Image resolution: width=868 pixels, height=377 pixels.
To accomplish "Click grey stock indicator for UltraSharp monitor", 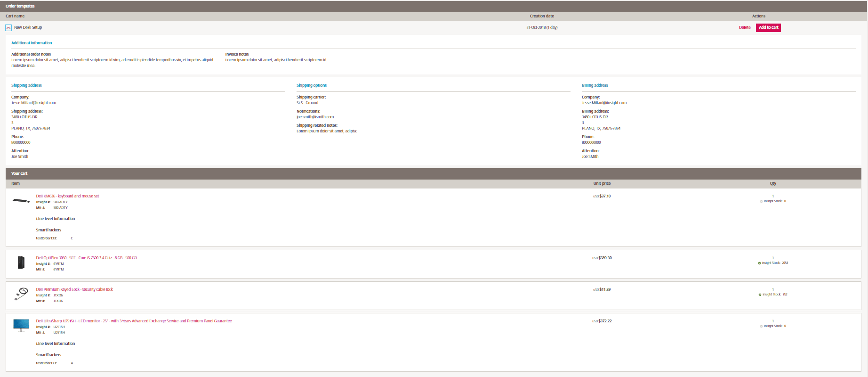I will pos(761,326).
